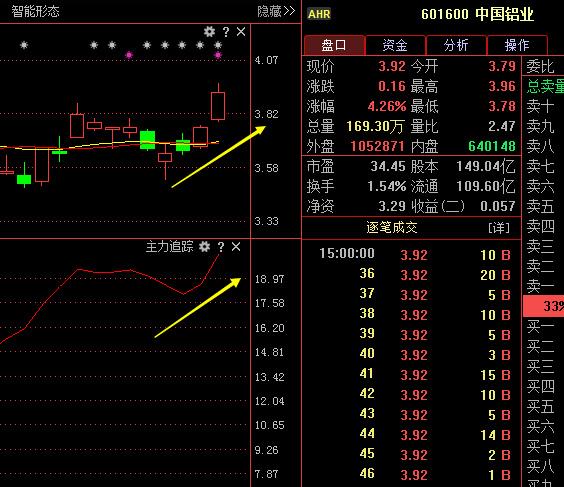Open settings gear of upper candlestick chart
The width and height of the screenshot is (564, 487).
pyautogui.click(x=209, y=32)
